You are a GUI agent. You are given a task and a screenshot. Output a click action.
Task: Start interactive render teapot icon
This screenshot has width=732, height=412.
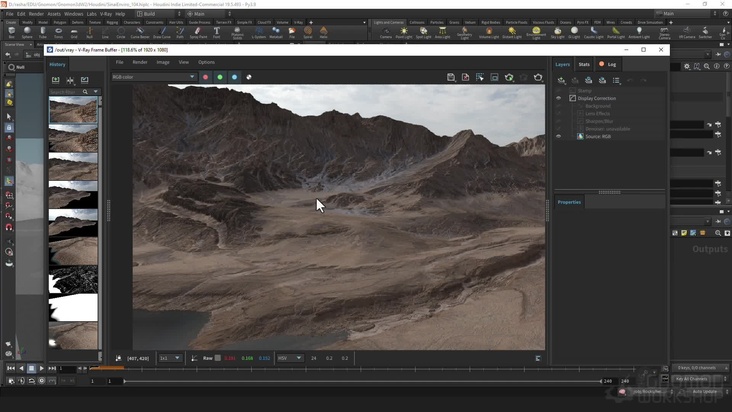pos(509,77)
